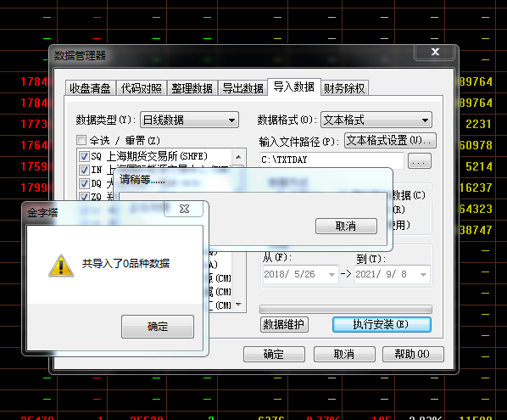This screenshot has width=507, height=420.
Task: Uncheck the DQ exchange checkbox
Action: (x=84, y=183)
